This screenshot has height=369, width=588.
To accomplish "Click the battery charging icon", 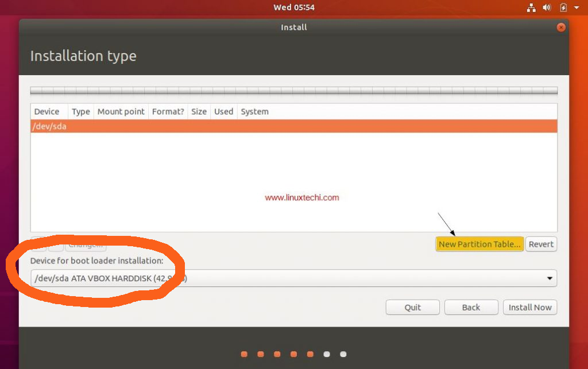I will [x=563, y=7].
